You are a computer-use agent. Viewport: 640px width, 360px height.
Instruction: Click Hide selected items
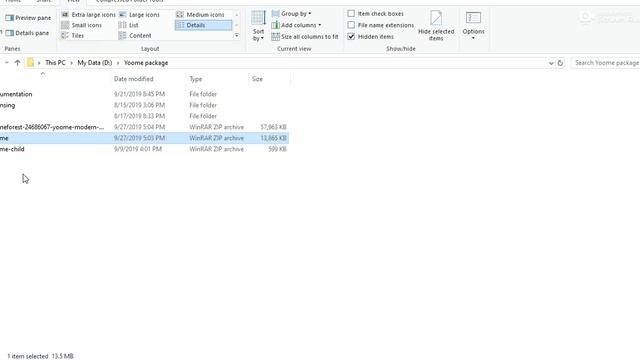pyautogui.click(x=436, y=26)
